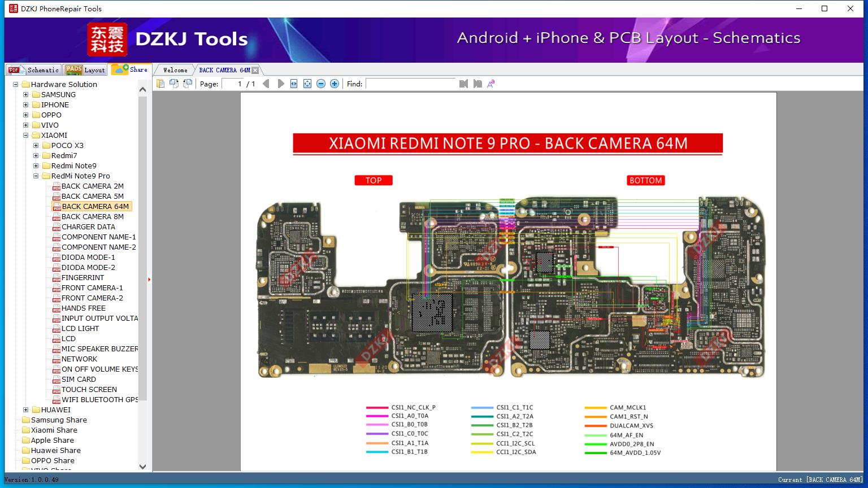The width and height of the screenshot is (868, 488).
Task: Click the find previous icon
Action: pos(464,84)
